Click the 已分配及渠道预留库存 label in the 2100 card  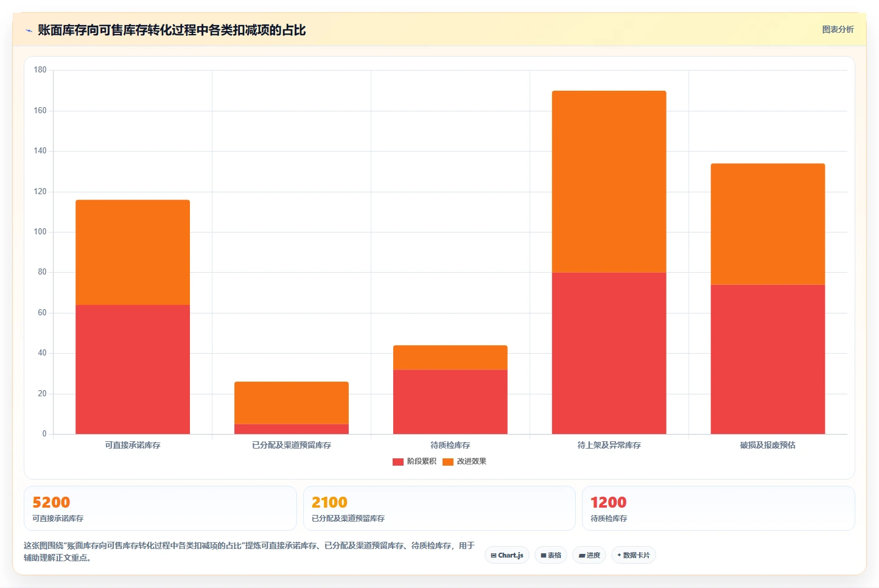coord(348,519)
